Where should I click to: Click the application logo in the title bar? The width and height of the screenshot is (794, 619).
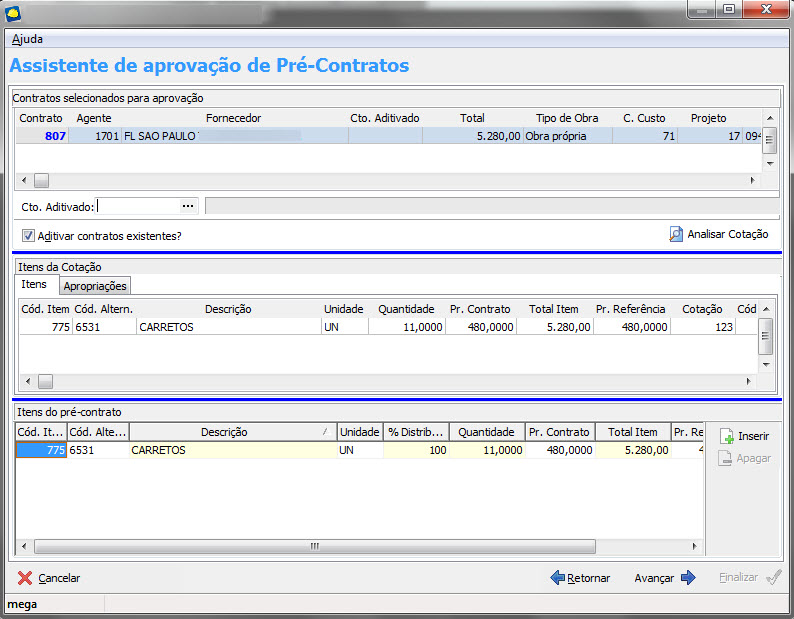click(12, 12)
